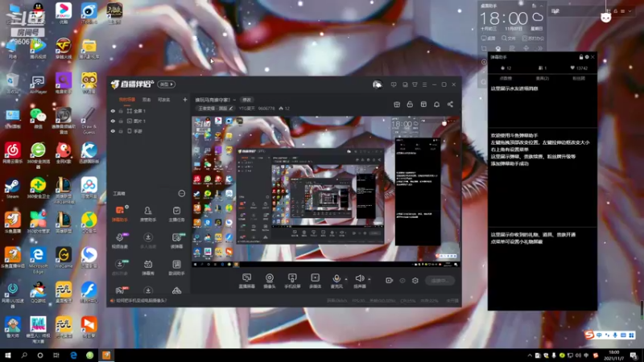Toggle lock on 手游 source
Viewport: 644px width, 362px height.
click(x=121, y=131)
